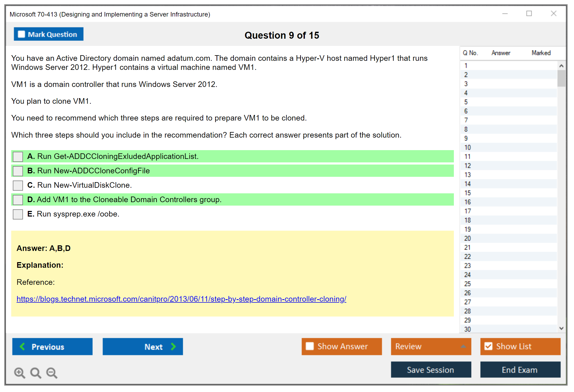Click the zoom-in magnifier icon

coord(19,373)
